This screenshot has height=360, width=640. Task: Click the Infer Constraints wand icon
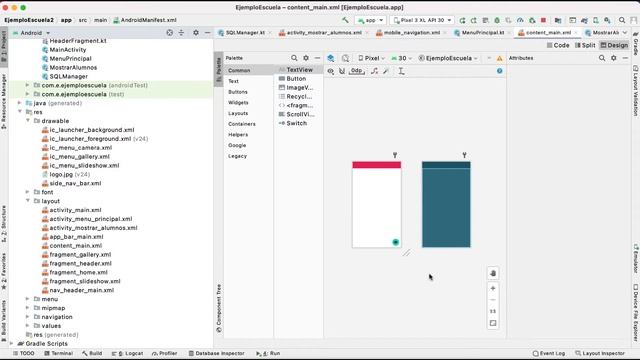click(386, 71)
